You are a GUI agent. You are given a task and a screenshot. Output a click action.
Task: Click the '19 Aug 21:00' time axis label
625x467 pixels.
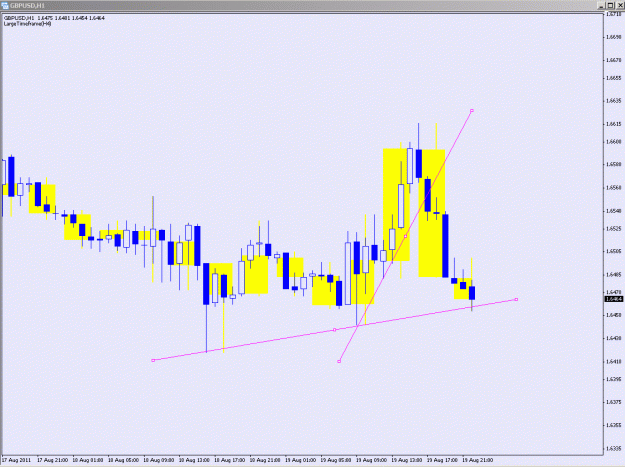point(478,460)
